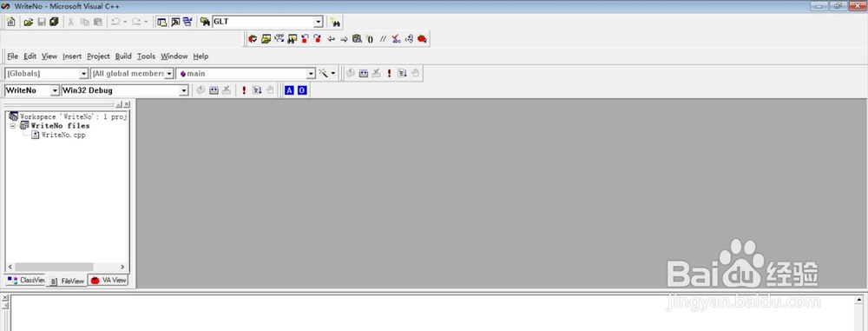Toggle the Workspace window icon

tap(161, 23)
